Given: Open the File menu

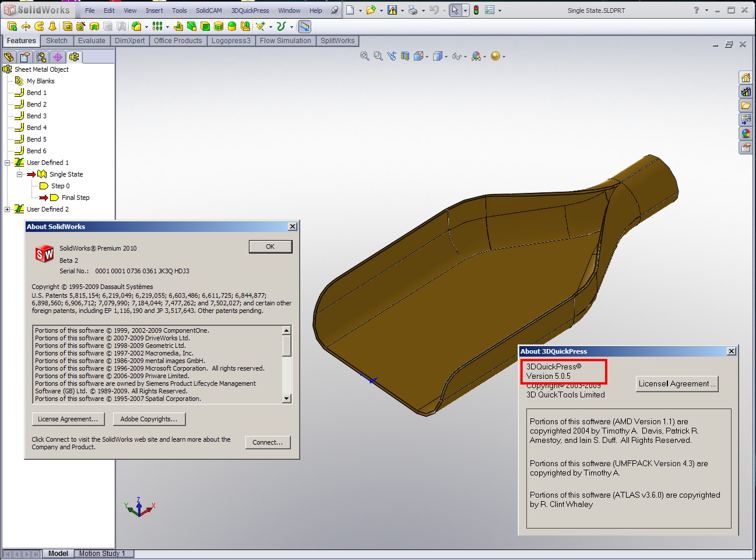Looking at the screenshot, I should (90, 10).
